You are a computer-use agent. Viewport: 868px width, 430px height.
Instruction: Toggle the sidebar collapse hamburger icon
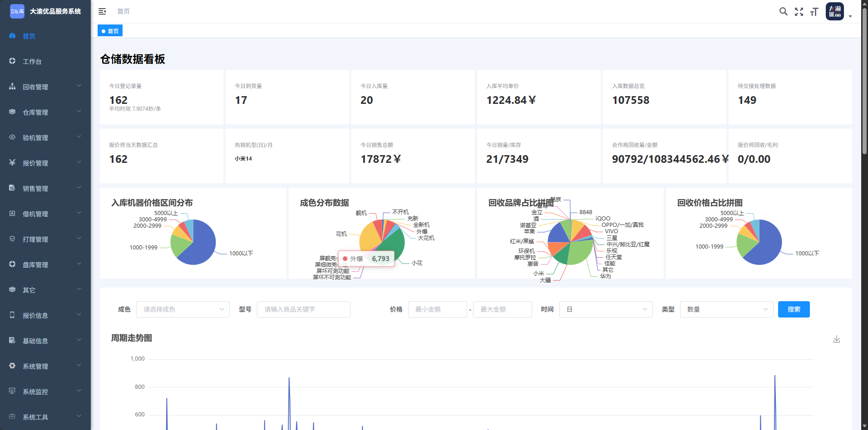102,11
